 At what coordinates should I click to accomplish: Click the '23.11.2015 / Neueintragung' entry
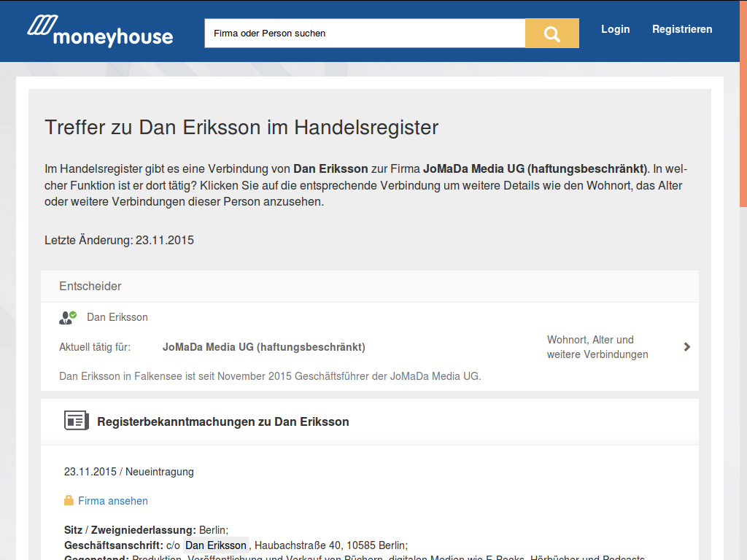(128, 472)
